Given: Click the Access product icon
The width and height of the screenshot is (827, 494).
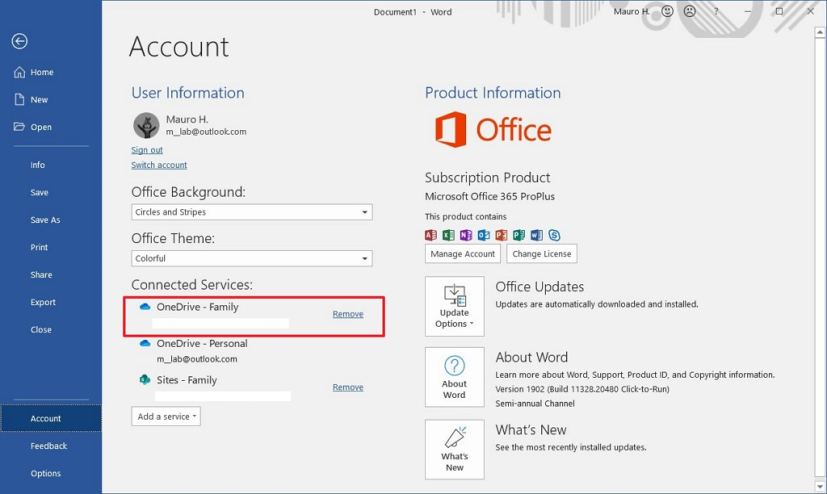Looking at the screenshot, I should 431,235.
